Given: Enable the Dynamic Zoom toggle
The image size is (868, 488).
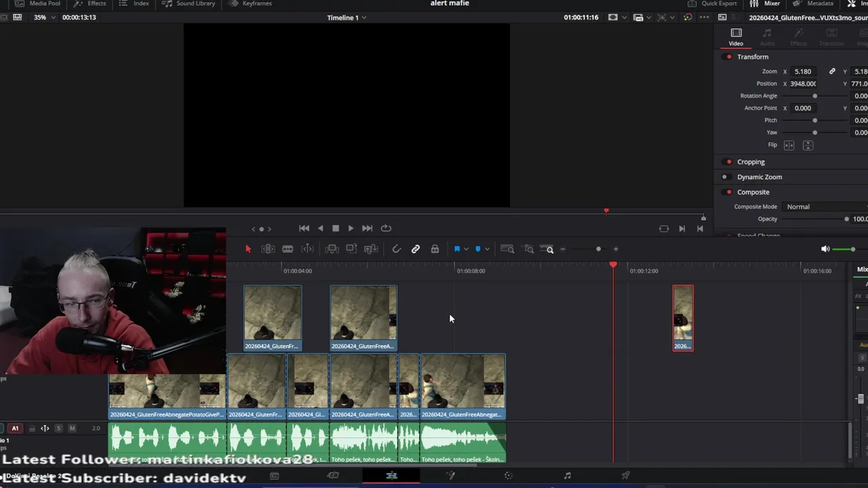Looking at the screenshot, I should tap(725, 177).
